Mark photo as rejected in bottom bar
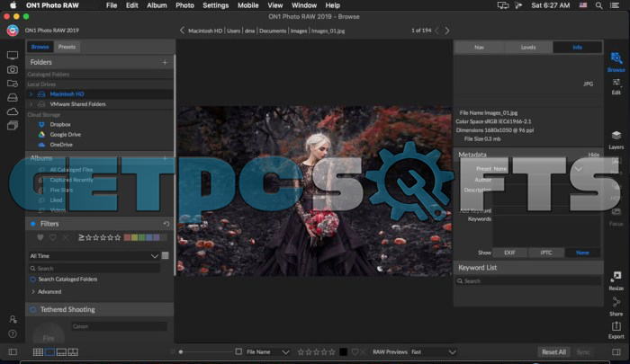Screen dimensions: 630x364 click(x=364, y=352)
